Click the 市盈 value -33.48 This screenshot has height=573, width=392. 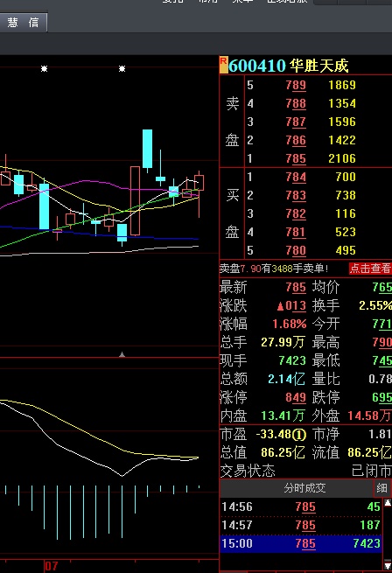click(274, 434)
